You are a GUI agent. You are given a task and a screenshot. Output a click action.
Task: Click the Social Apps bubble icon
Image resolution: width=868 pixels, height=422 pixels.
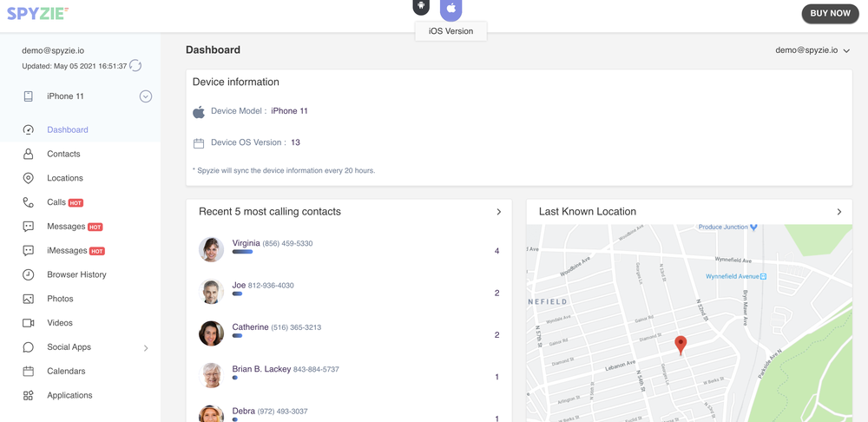pos(29,347)
